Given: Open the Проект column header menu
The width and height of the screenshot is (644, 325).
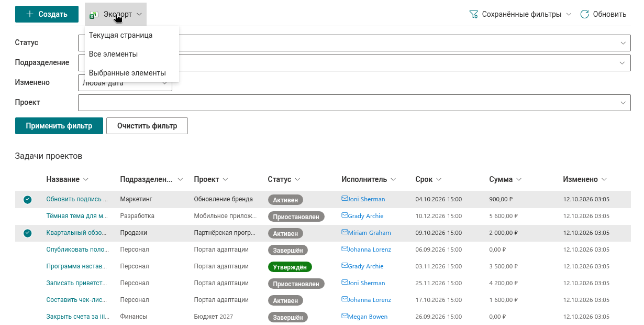Looking at the screenshot, I should click(x=225, y=179).
